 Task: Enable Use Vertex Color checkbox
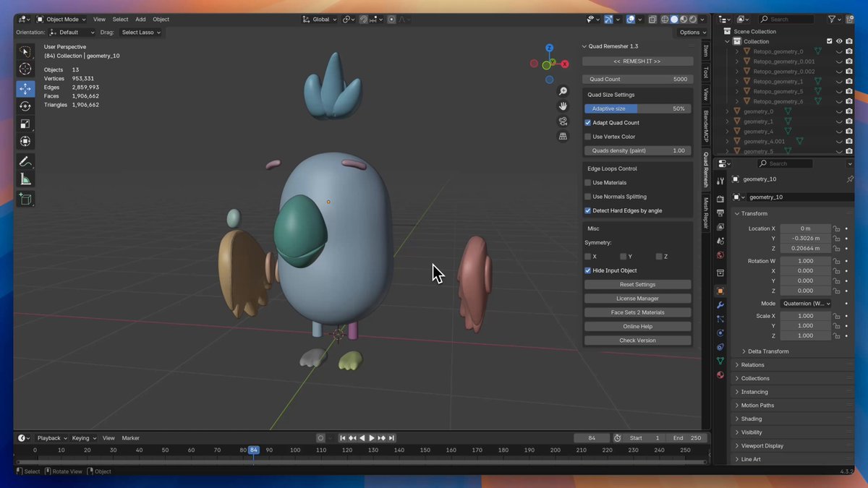(x=588, y=137)
